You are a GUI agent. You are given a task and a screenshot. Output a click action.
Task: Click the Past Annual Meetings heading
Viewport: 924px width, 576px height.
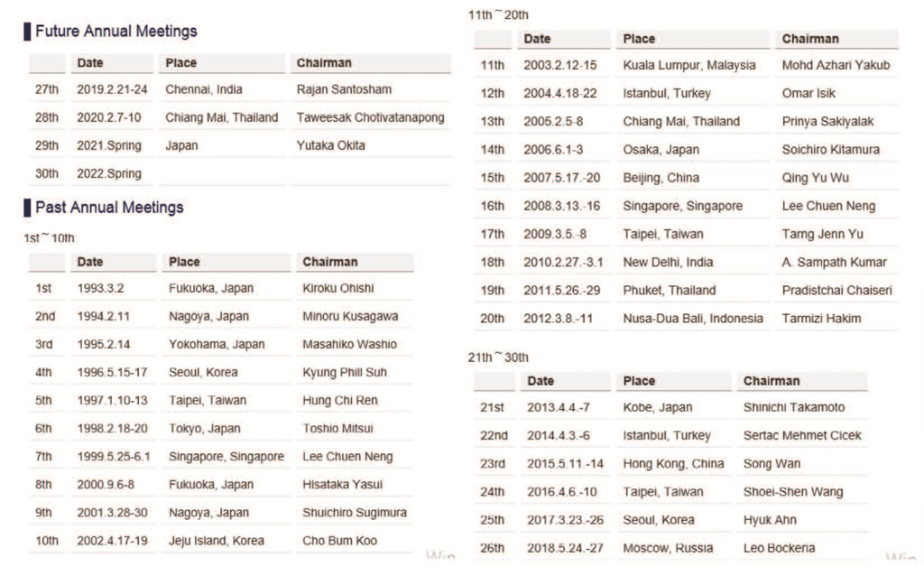tap(109, 208)
